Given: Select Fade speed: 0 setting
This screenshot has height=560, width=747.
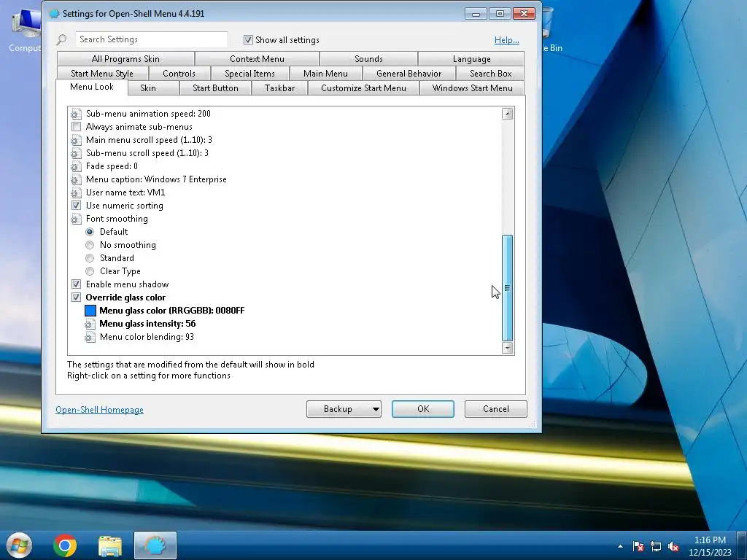Looking at the screenshot, I should pyautogui.click(x=112, y=166).
